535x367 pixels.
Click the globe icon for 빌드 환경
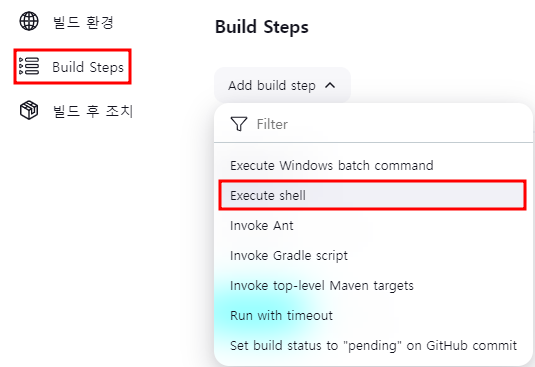[29, 21]
